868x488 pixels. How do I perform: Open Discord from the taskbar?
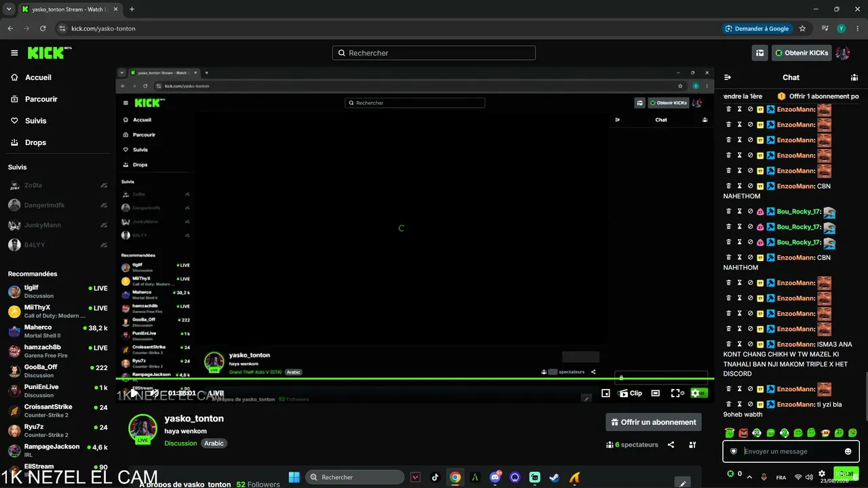click(x=495, y=477)
